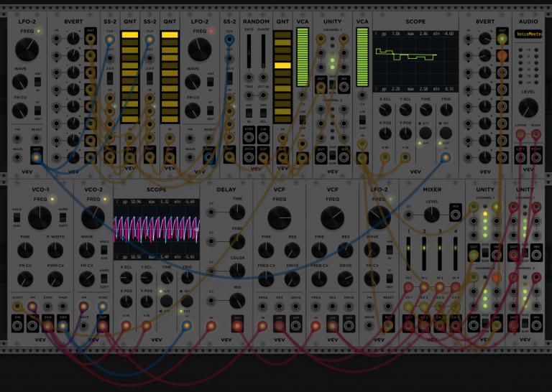Click the DELAY MIX knob
This screenshot has width=552, height=392.
(x=237, y=301)
